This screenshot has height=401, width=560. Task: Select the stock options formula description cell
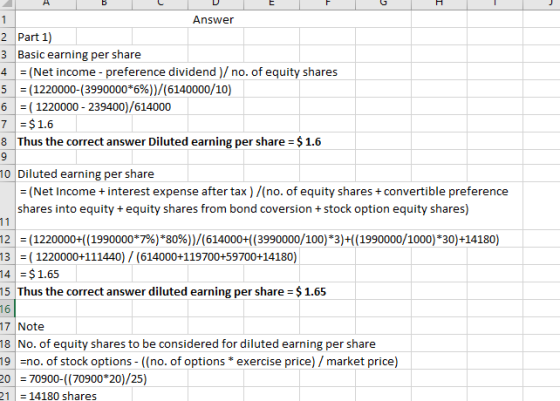pyautogui.click(x=209, y=361)
